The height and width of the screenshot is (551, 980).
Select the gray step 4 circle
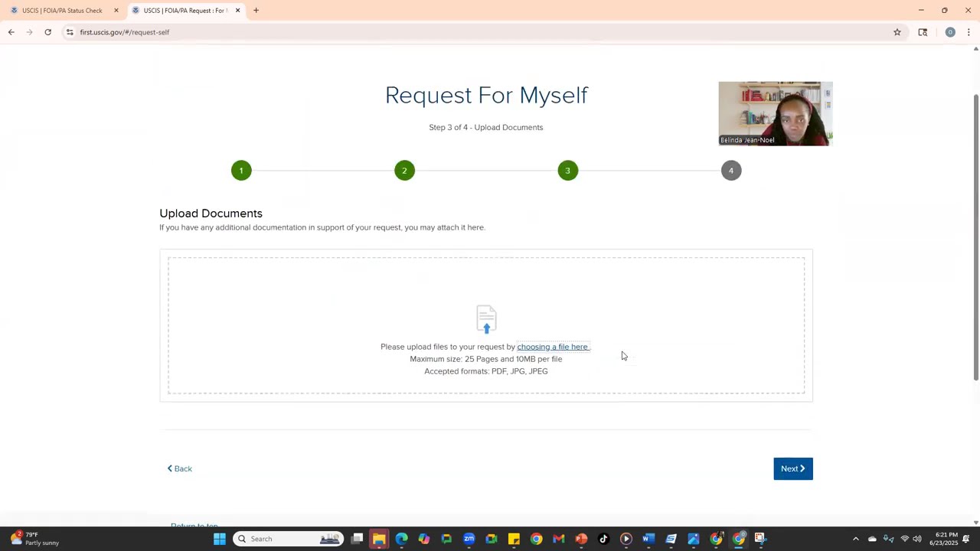point(731,171)
